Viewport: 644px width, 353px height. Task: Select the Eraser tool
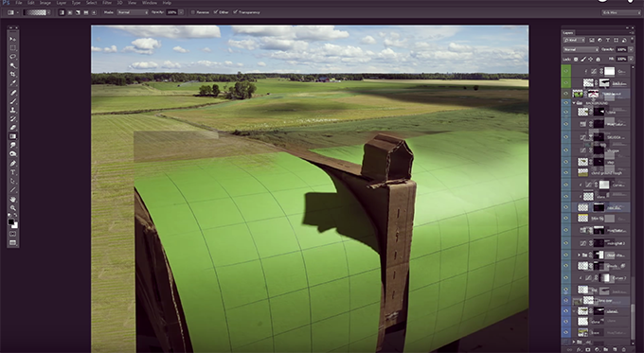coord(12,128)
